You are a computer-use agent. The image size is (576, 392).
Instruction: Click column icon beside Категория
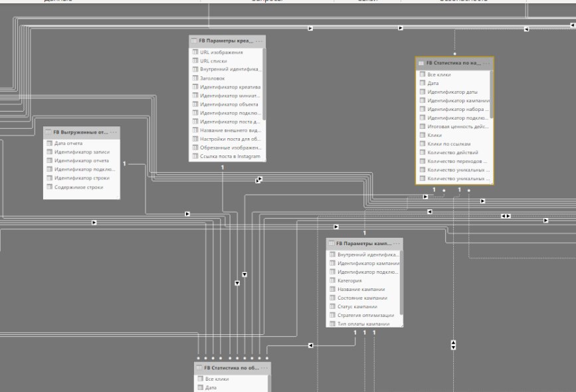[x=332, y=280]
